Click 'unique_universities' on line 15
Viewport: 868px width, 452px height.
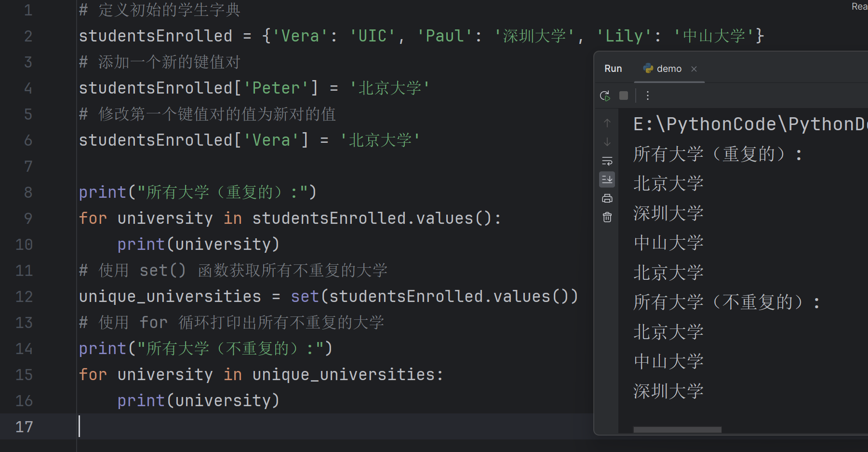click(343, 374)
